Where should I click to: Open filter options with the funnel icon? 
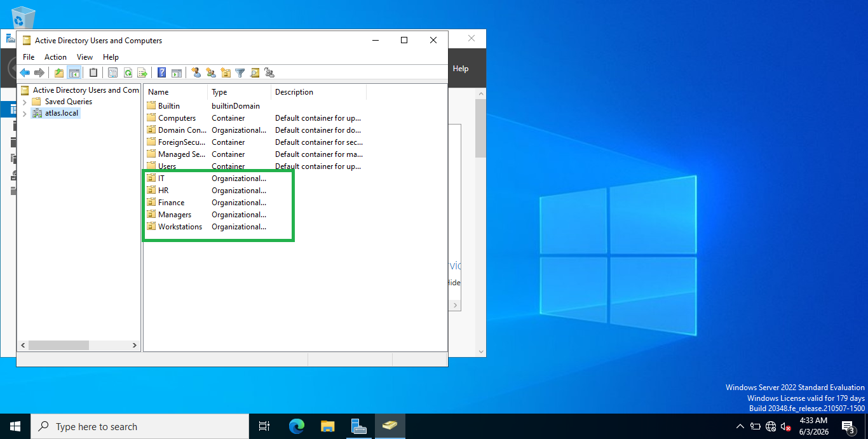pos(240,72)
